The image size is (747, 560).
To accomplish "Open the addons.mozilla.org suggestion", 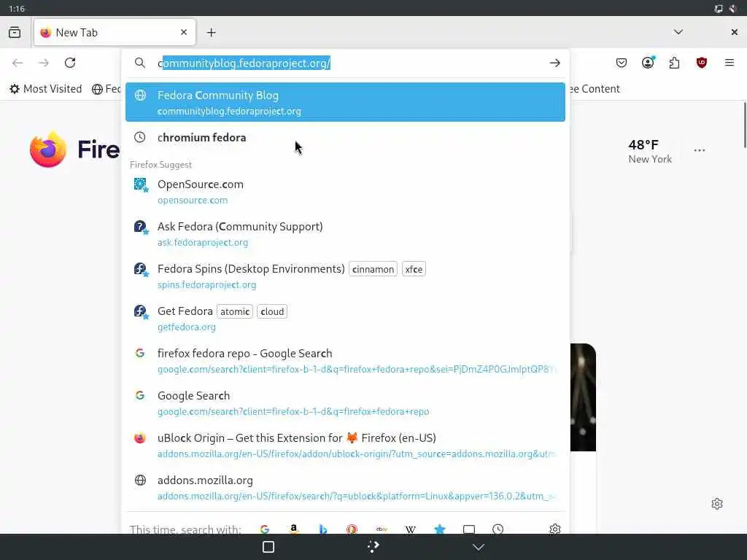I will tap(345, 488).
